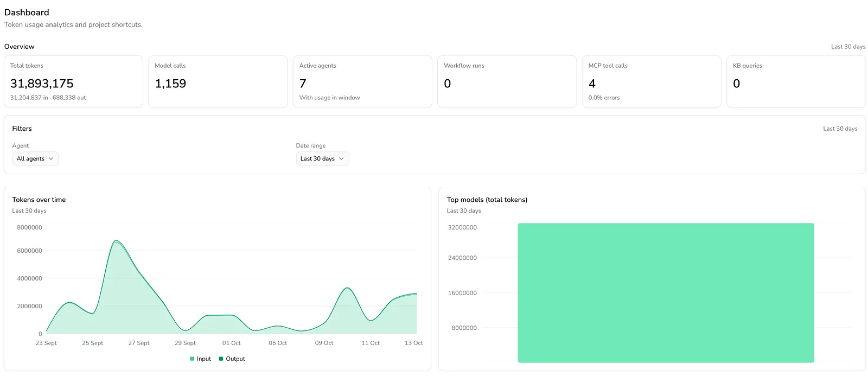
Task: Click the Input legend color swatch
Action: click(192, 359)
